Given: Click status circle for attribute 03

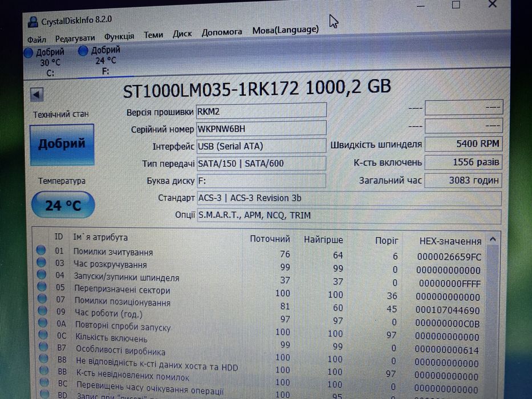Looking at the screenshot, I should [x=42, y=262].
